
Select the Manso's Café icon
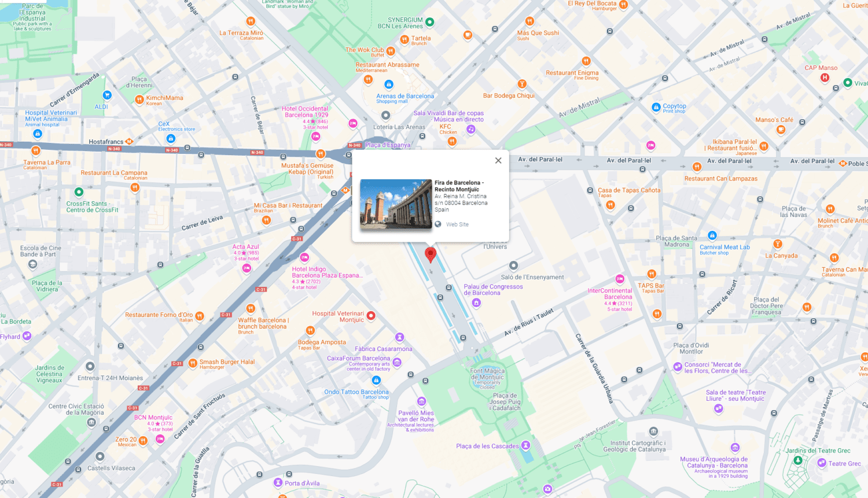click(x=781, y=130)
